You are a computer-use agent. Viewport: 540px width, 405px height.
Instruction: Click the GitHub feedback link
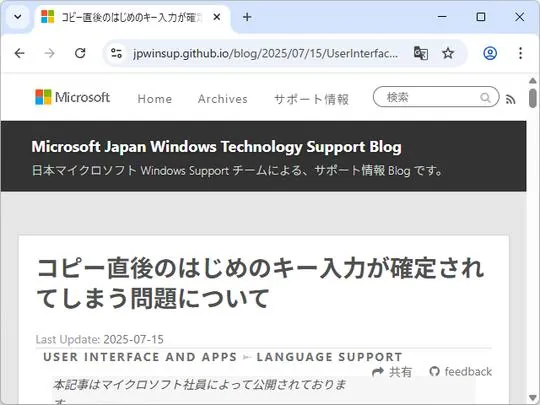coord(461,372)
